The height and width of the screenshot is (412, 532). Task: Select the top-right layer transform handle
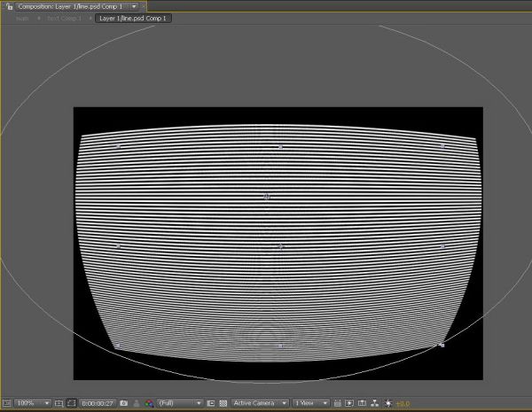tap(442, 146)
